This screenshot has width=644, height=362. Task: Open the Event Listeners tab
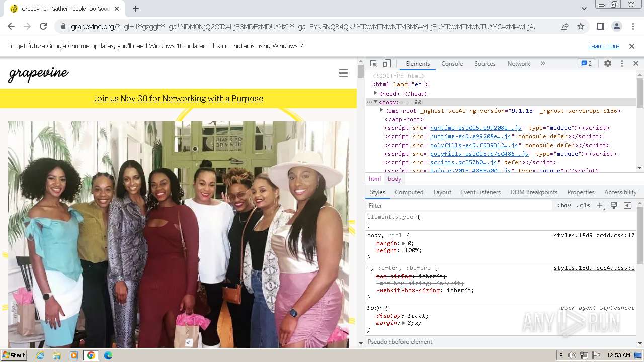tap(480, 192)
